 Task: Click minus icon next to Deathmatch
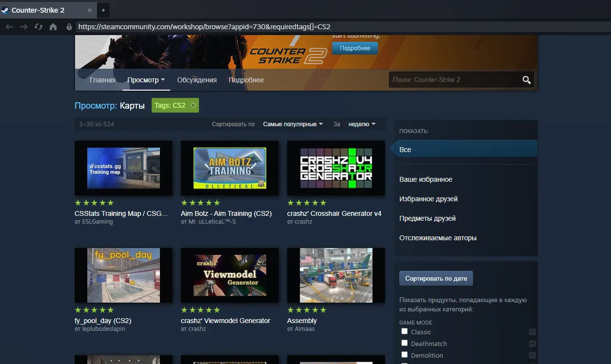click(532, 344)
